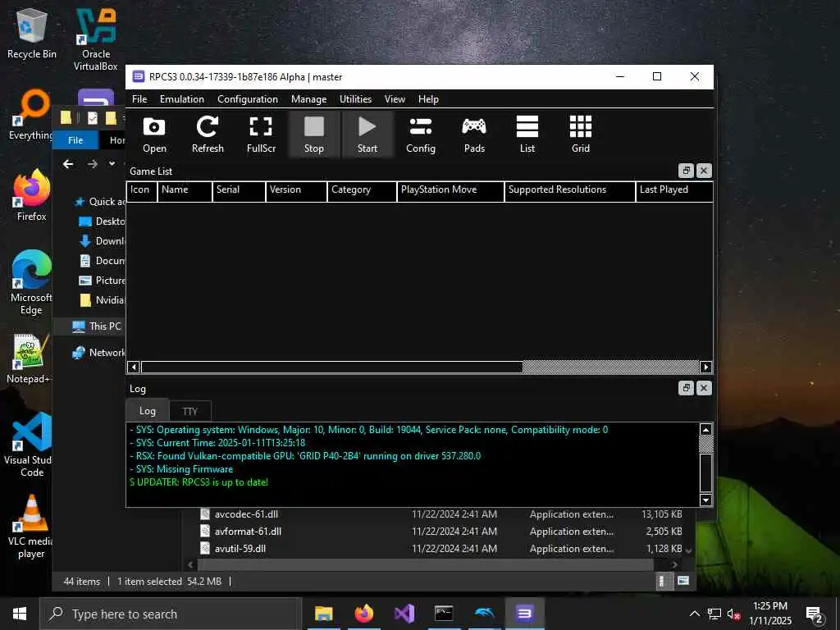The height and width of the screenshot is (630, 840).
Task: Click the File tab in File Explorer
Action: [x=75, y=139]
